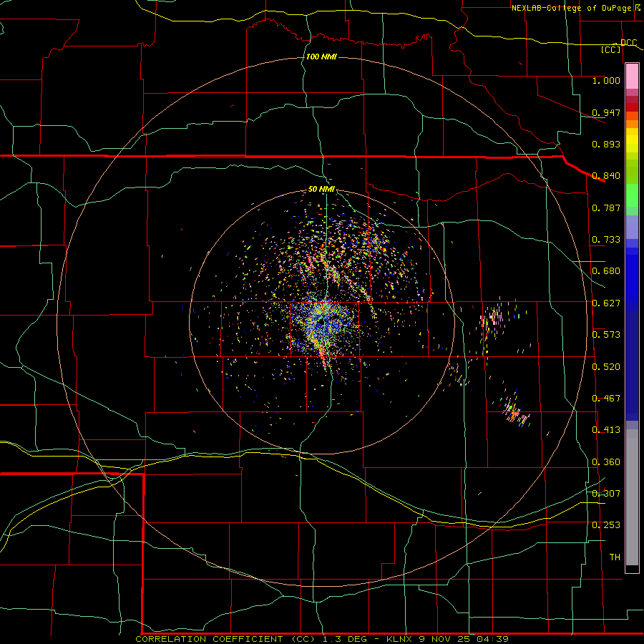Click the NEXLAB-College of DuPage header text
The height and width of the screenshot is (644, 644).
tap(571, 8)
